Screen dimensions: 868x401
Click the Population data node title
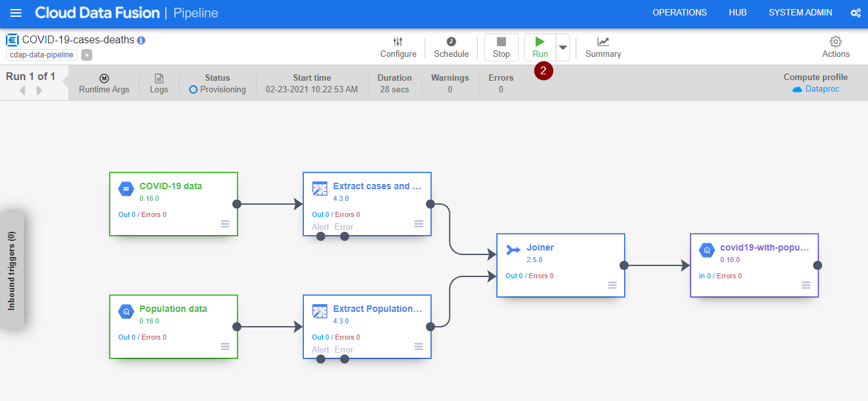click(x=173, y=309)
